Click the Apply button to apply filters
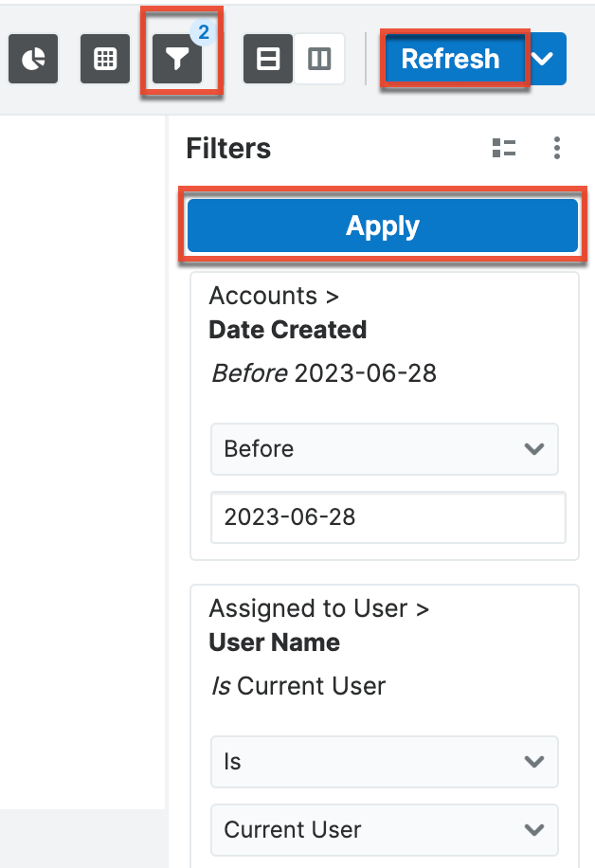 tap(382, 226)
